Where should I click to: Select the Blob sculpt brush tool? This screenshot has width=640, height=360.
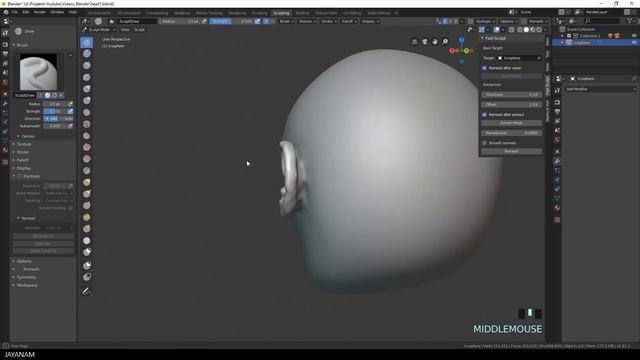click(87, 100)
